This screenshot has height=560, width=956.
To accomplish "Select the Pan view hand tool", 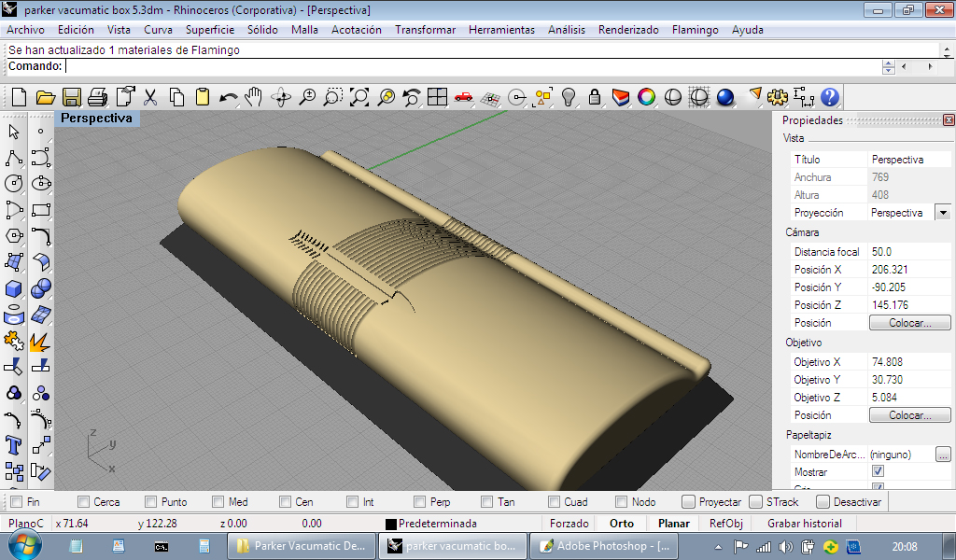I will point(254,97).
